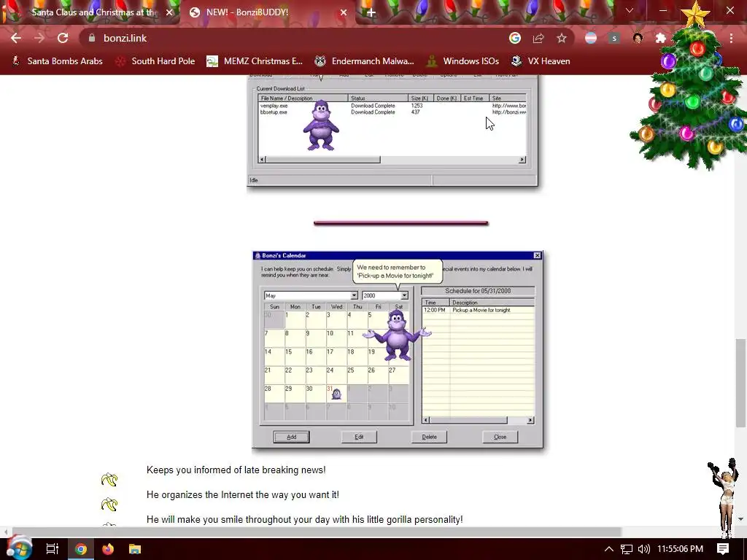Click the Chrome taskbar icon
Screen dimensions: 747x560
pyautogui.click(x=81, y=549)
